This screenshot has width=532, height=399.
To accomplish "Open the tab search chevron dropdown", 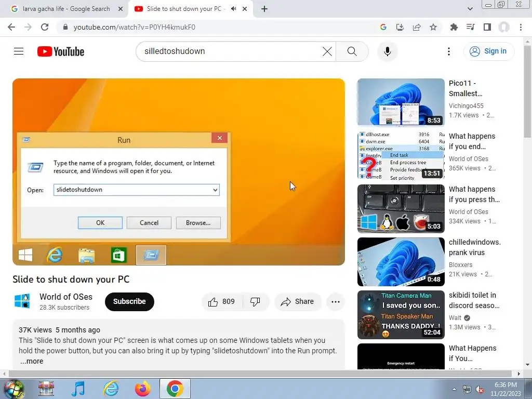I will point(470,9).
